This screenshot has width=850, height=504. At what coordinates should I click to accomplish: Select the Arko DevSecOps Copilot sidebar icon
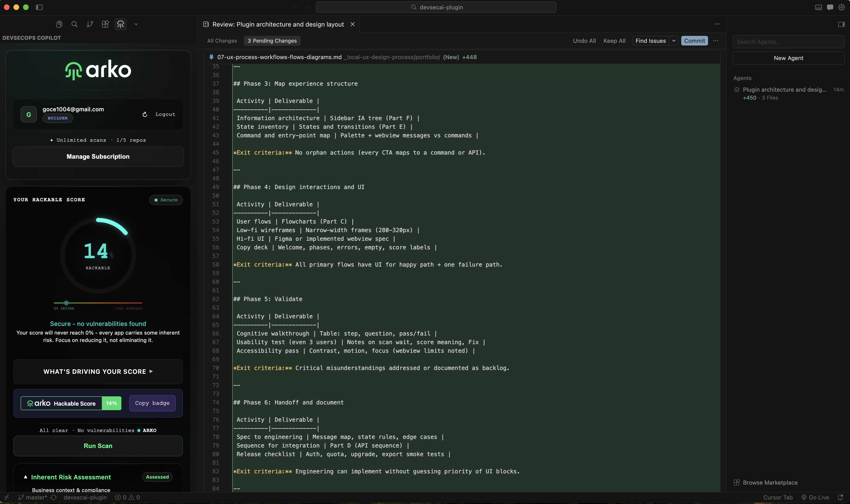click(x=120, y=24)
